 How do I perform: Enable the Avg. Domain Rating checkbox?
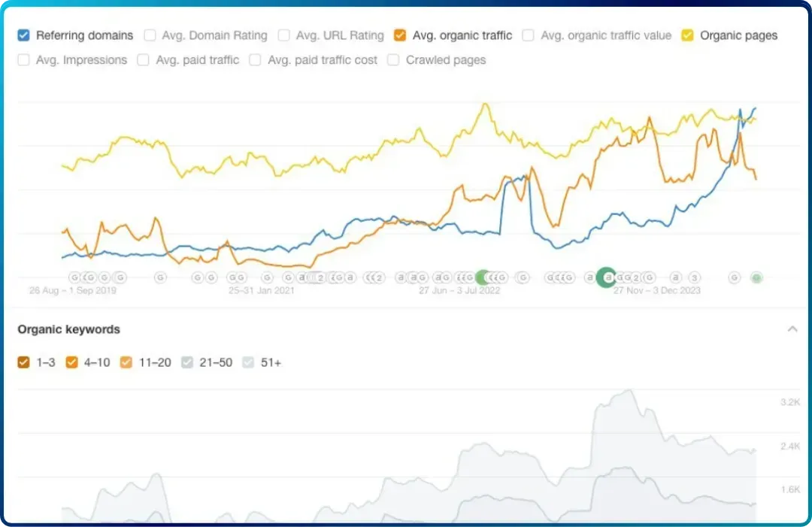(x=150, y=35)
